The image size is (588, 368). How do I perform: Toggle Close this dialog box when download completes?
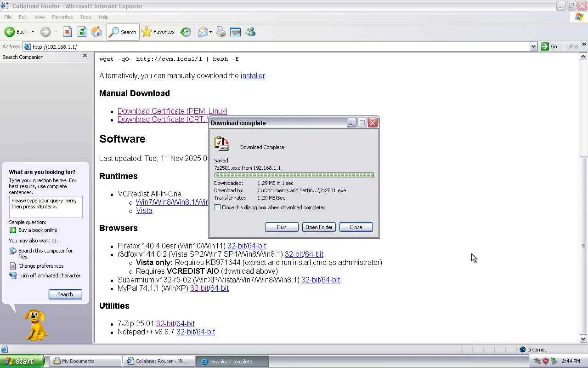(218, 207)
